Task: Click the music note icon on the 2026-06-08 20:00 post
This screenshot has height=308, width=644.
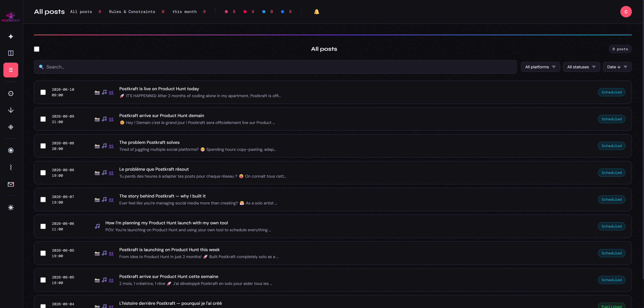Action: pos(104,146)
